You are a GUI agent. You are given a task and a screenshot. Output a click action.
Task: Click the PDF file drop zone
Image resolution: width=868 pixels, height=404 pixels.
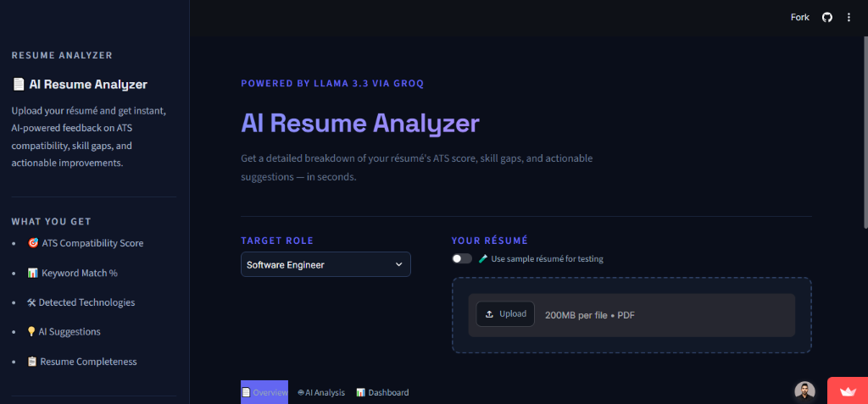[x=632, y=315]
